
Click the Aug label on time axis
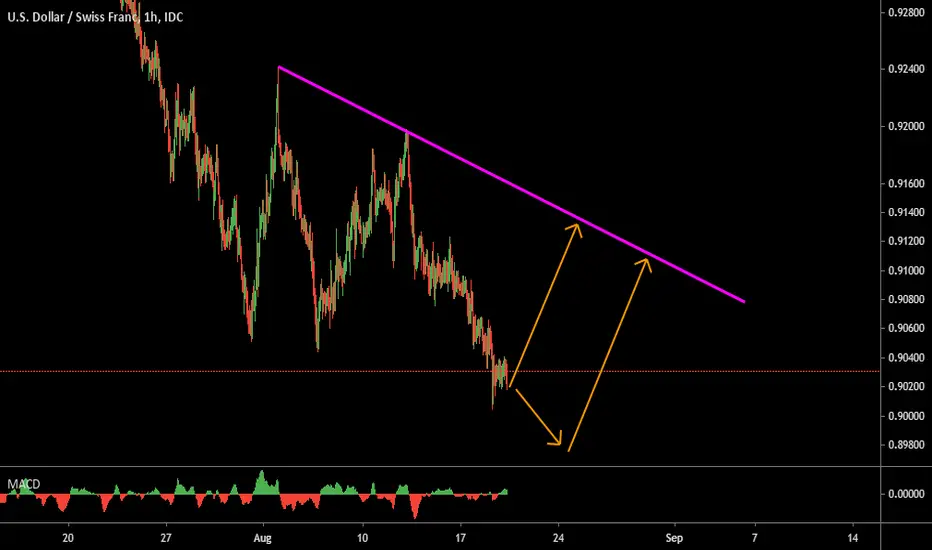click(x=263, y=538)
